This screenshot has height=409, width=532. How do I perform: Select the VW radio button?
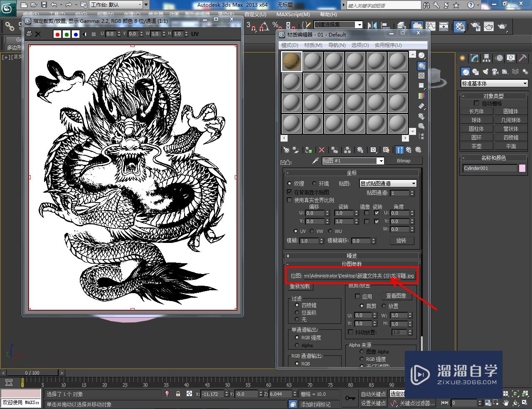tap(312, 231)
